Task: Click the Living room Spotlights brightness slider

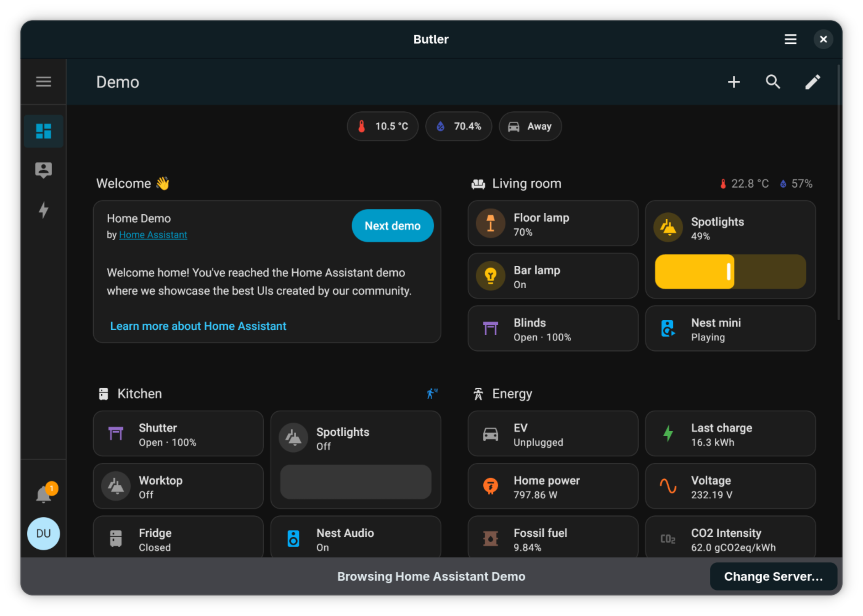Action: (730, 272)
